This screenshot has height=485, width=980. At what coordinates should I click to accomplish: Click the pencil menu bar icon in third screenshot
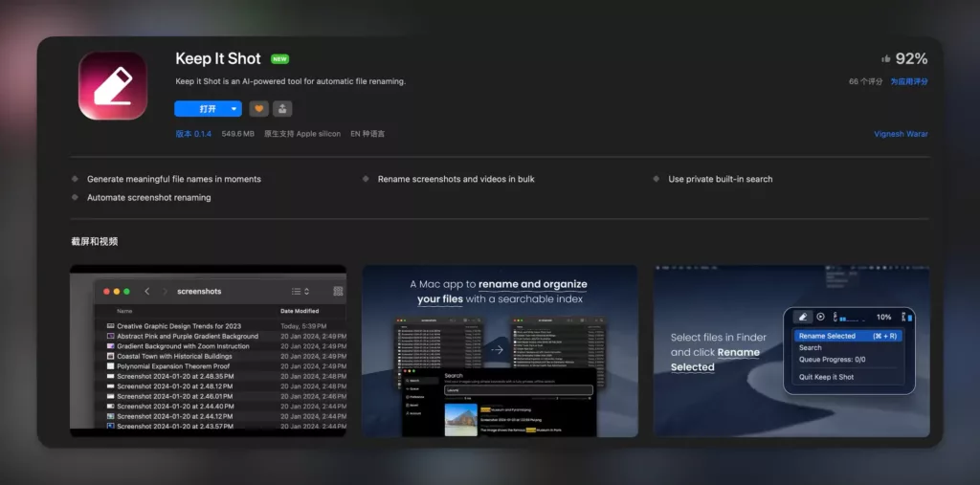click(x=803, y=317)
